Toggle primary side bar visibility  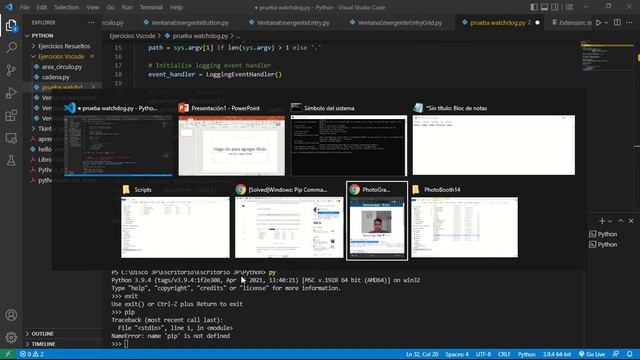pyautogui.click(x=534, y=7)
